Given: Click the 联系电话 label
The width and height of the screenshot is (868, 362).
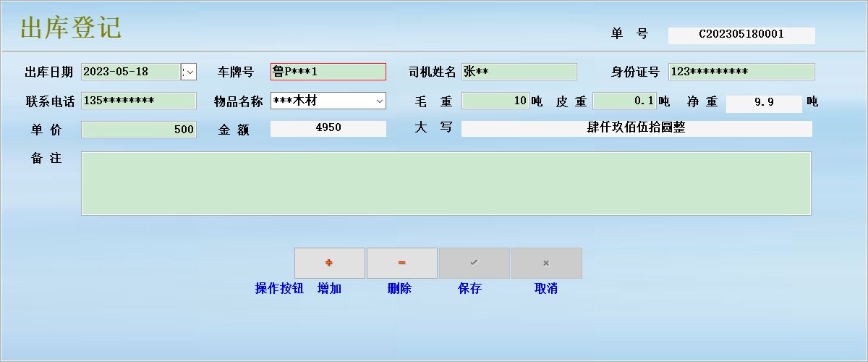Looking at the screenshot, I should coord(50,101).
